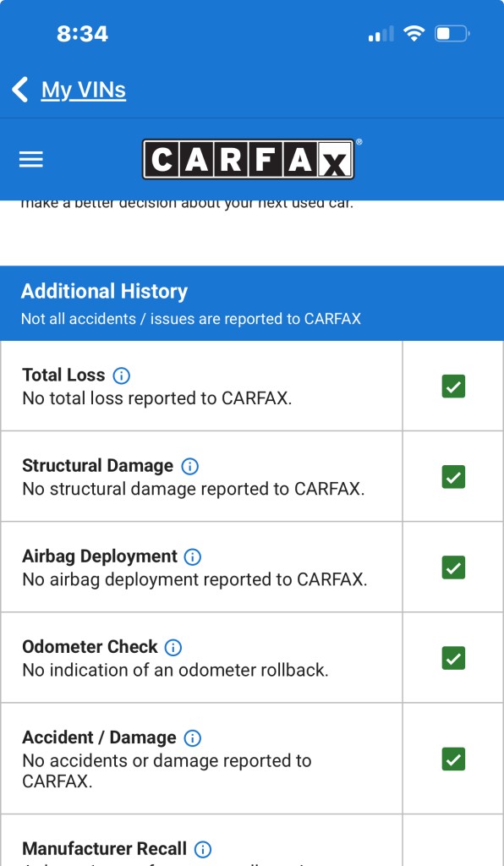This screenshot has width=504, height=866.
Task: Open the Total Loss info icon
Action: 122,376
